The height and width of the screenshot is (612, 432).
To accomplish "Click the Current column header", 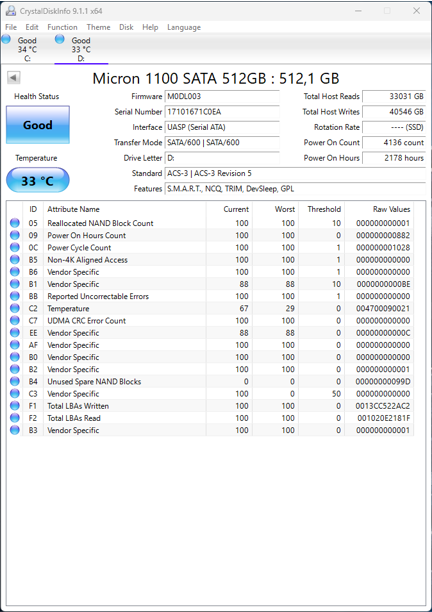I will [x=229, y=209].
